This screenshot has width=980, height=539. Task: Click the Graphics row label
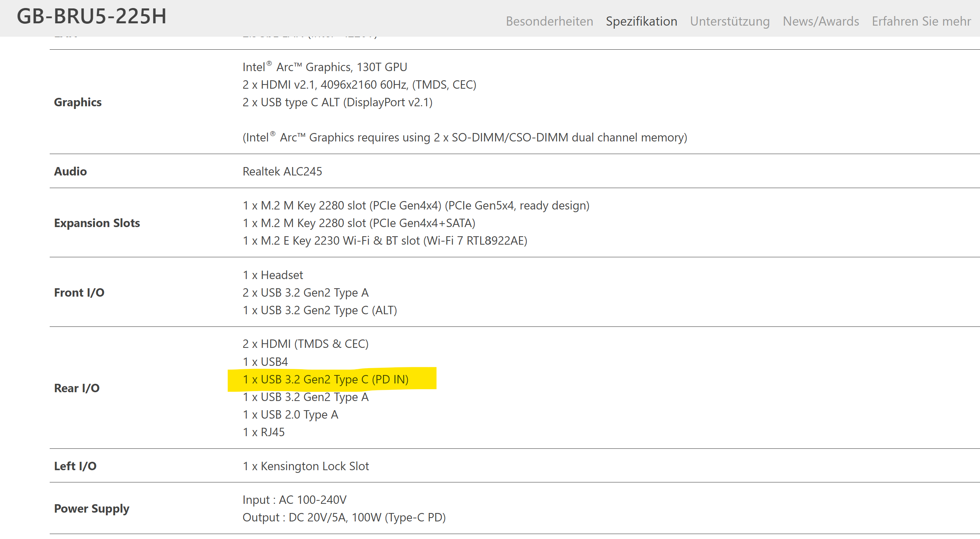(x=78, y=102)
